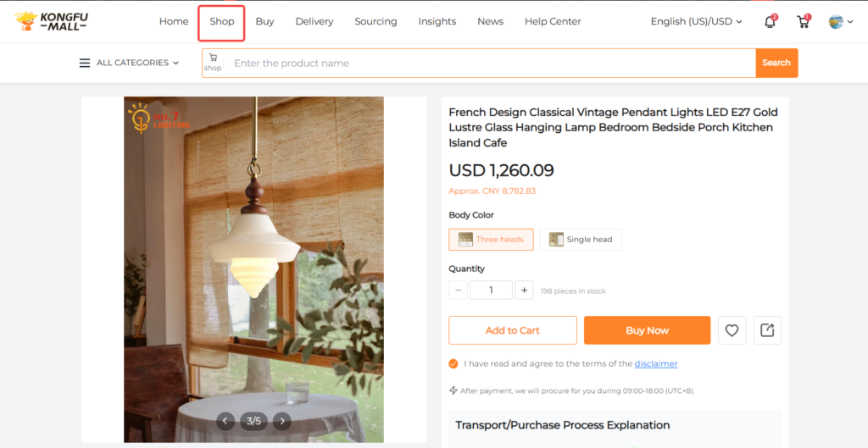Image resolution: width=868 pixels, height=448 pixels.
Task: Expand the user profile avatar menu
Action: (x=841, y=22)
